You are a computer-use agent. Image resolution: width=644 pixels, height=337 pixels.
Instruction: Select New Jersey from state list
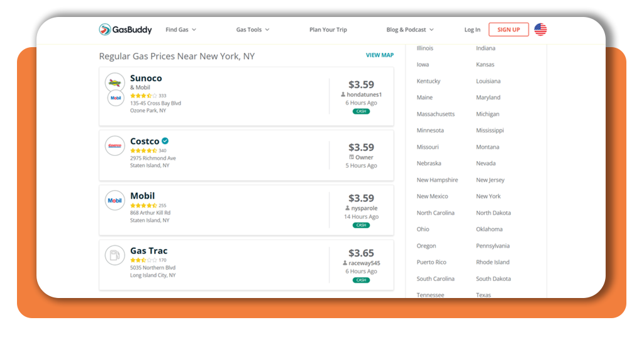click(x=490, y=180)
